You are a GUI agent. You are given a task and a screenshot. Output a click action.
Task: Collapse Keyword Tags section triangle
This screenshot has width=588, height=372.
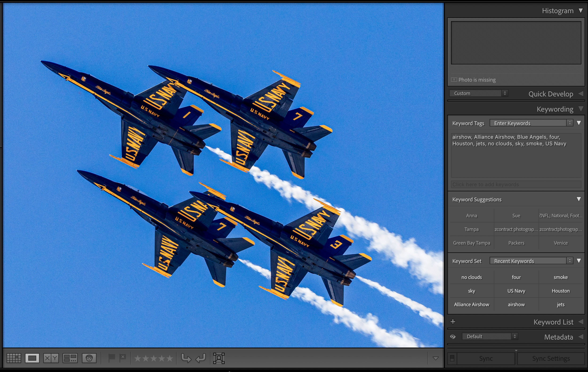579,123
